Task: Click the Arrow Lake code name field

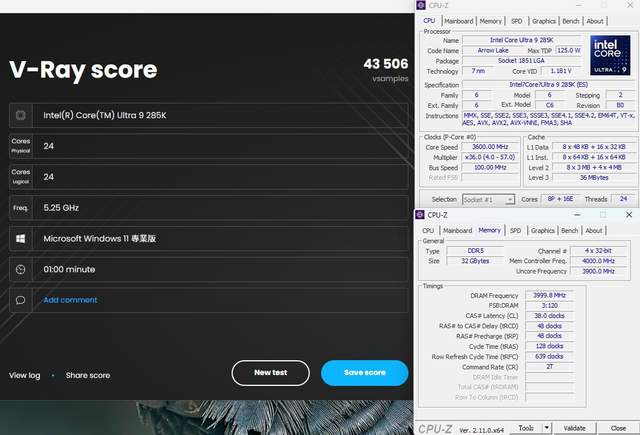Action: (x=493, y=51)
